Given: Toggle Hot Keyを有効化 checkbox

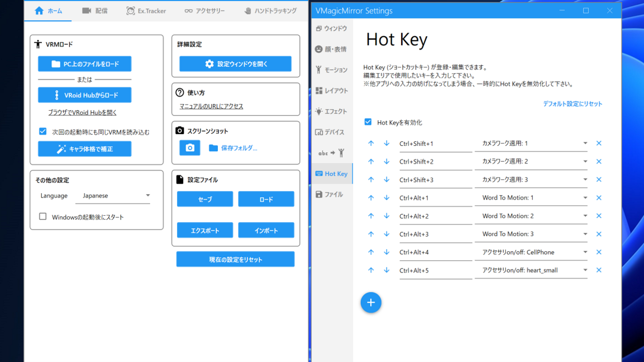Looking at the screenshot, I should click(x=368, y=122).
